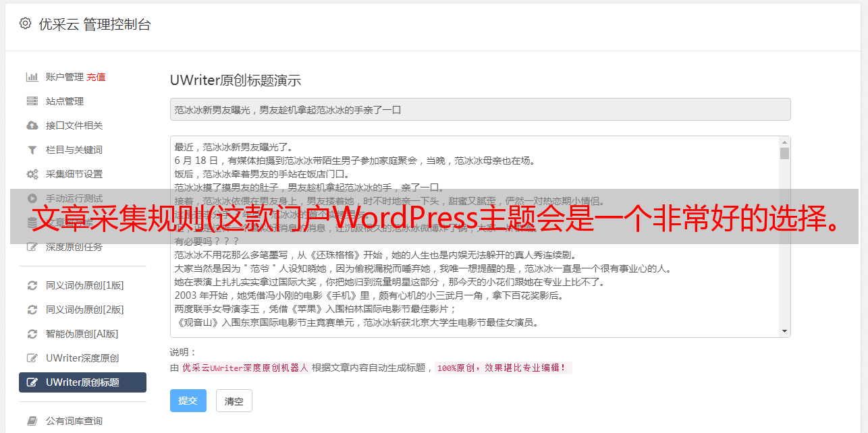
Task: Click the line starting 6 月 18 日
Action: coord(354,161)
